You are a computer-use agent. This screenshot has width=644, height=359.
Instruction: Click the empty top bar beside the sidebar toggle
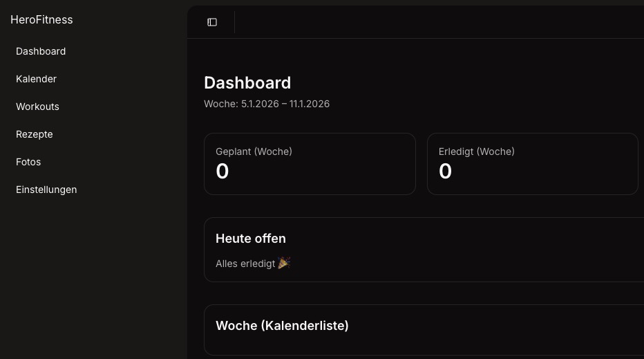point(435,22)
